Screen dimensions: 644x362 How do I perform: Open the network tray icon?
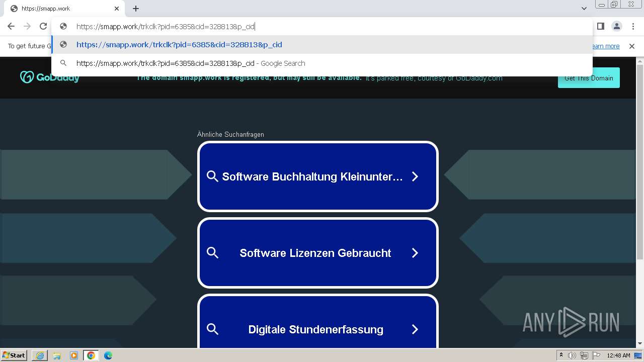coord(584,355)
